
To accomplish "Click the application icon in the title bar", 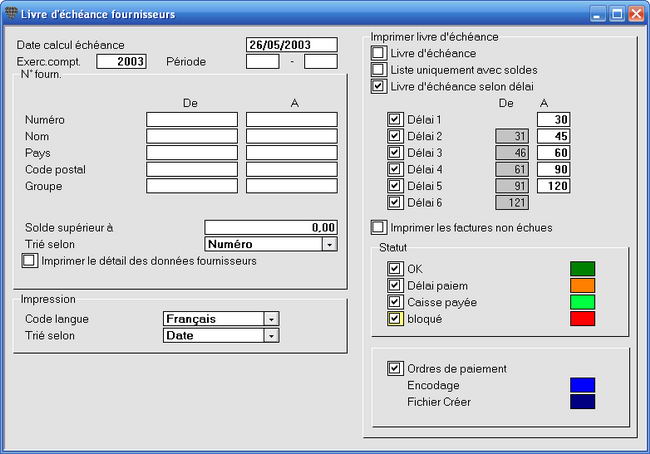I will coord(11,14).
